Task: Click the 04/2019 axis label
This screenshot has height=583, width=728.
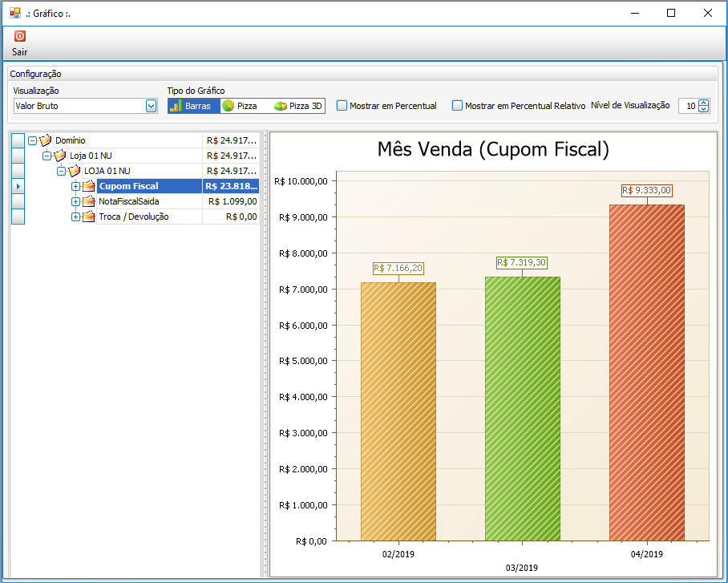Action: pyautogui.click(x=647, y=554)
